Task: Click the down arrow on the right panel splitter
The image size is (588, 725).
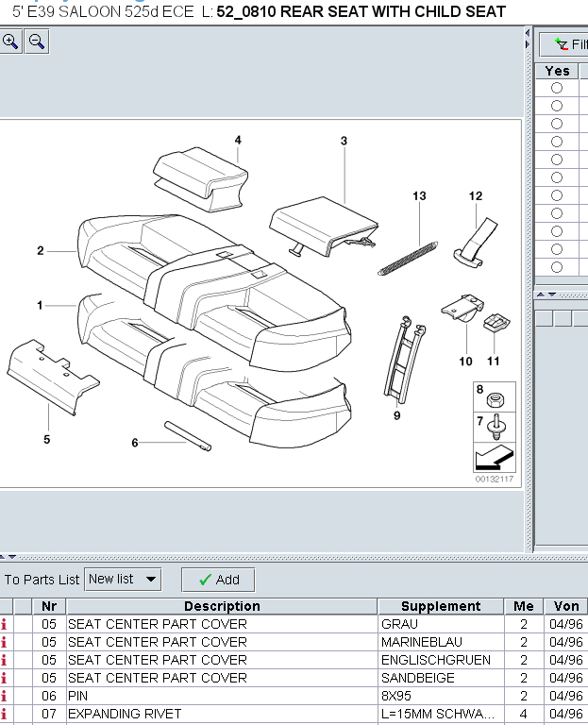Action: (x=552, y=295)
